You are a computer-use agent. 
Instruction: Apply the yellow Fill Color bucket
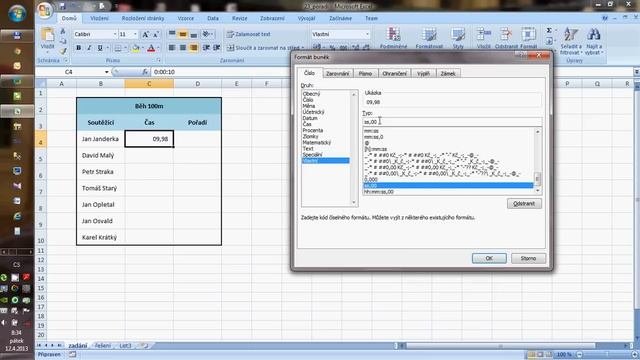[136, 48]
